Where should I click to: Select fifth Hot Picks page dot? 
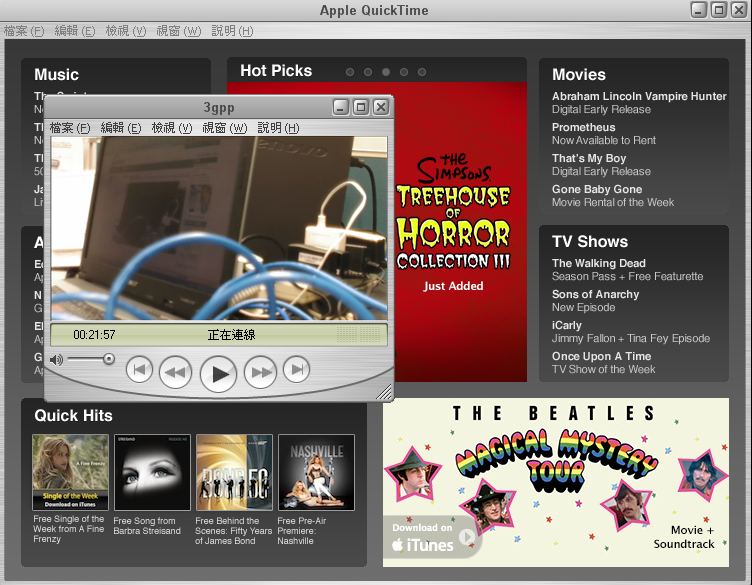[x=422, y=72]
